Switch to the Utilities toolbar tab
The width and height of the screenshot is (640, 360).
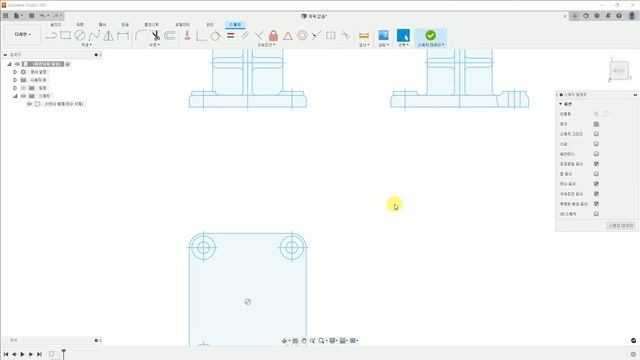183,25
